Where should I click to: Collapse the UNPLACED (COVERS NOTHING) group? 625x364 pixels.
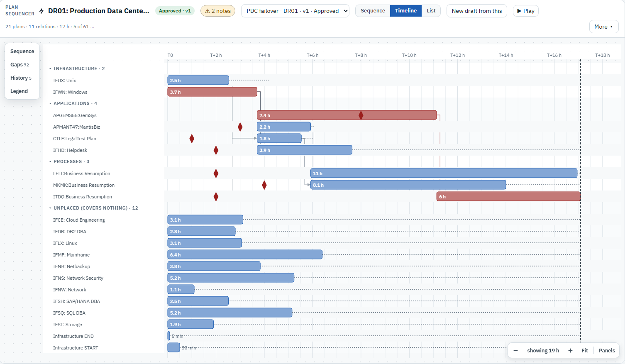tap(94, 208)
